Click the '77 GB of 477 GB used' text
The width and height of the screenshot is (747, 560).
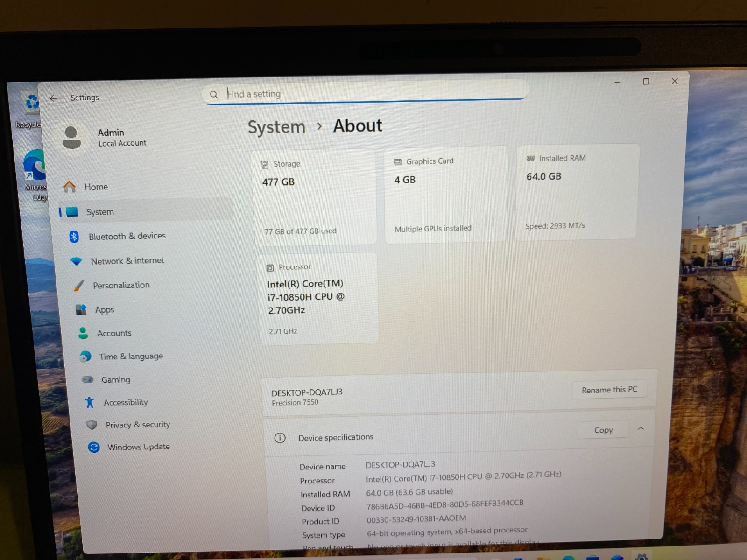click(300, 231)
